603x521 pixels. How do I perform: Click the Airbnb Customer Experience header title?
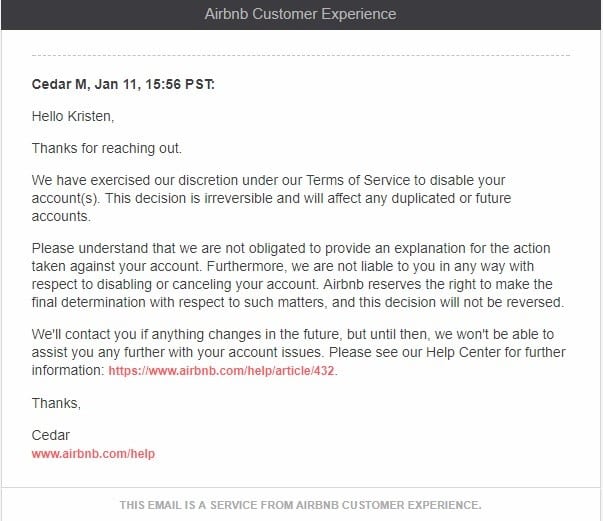pyautogui.click(x=300, y=14)
